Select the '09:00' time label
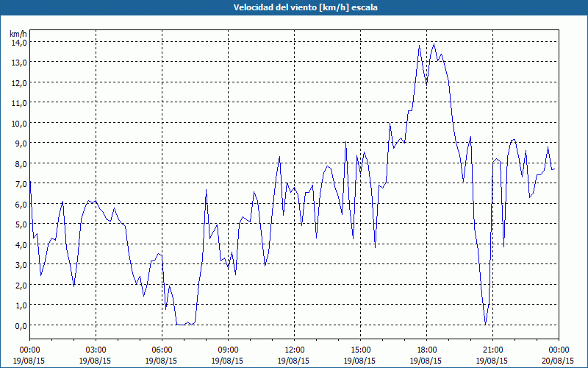 (228, 350)
